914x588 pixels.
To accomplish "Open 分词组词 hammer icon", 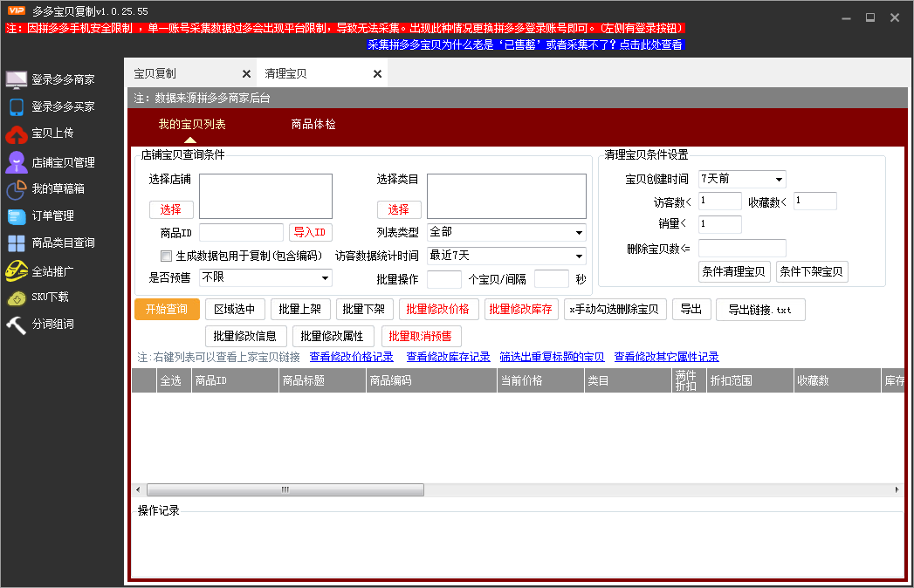I will tap(17, 325).
